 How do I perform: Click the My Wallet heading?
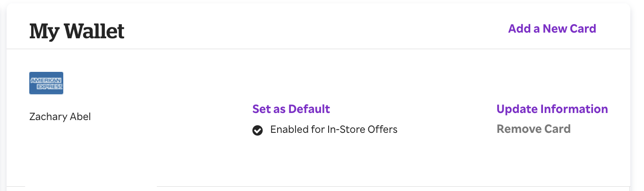77,31
